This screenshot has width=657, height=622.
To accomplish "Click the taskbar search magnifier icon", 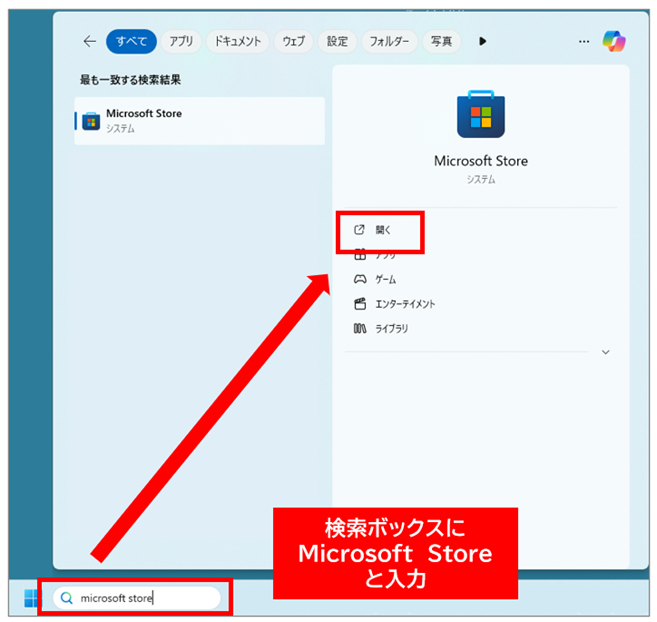I will pos(67,598).
